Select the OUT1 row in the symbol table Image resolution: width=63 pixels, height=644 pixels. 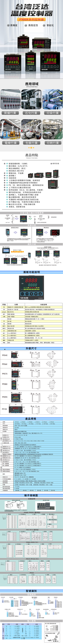tap(31, 326)
